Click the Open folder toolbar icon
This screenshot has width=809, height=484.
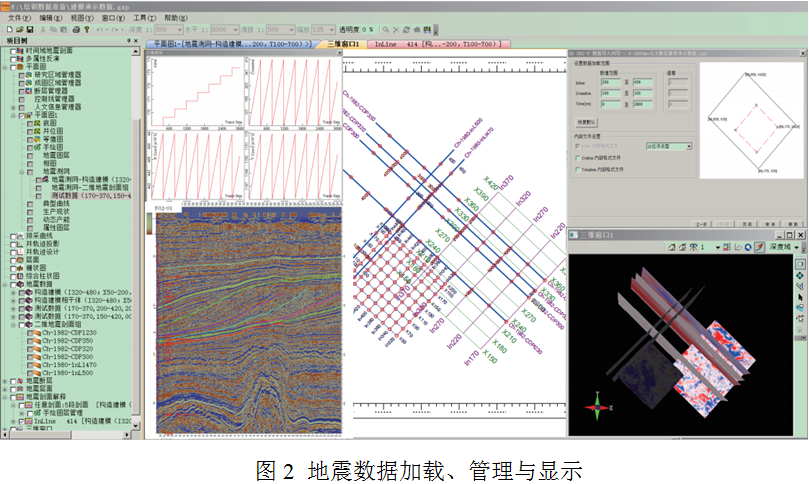click(19, 29)
